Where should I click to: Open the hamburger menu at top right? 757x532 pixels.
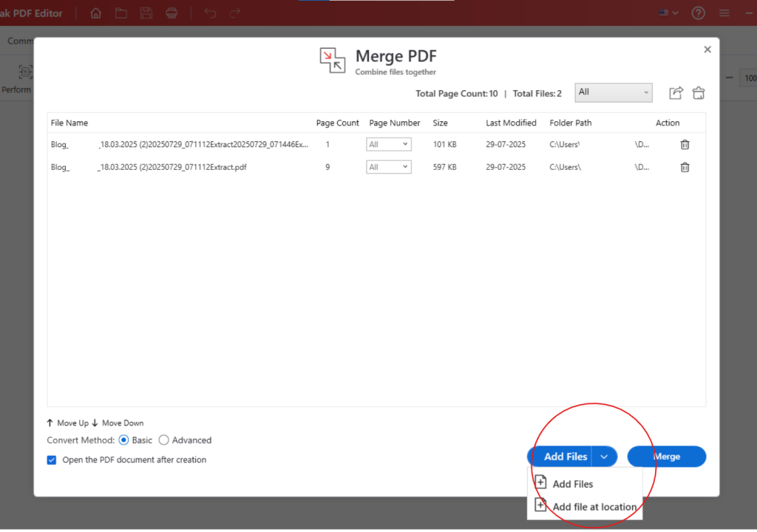point(724,13)
